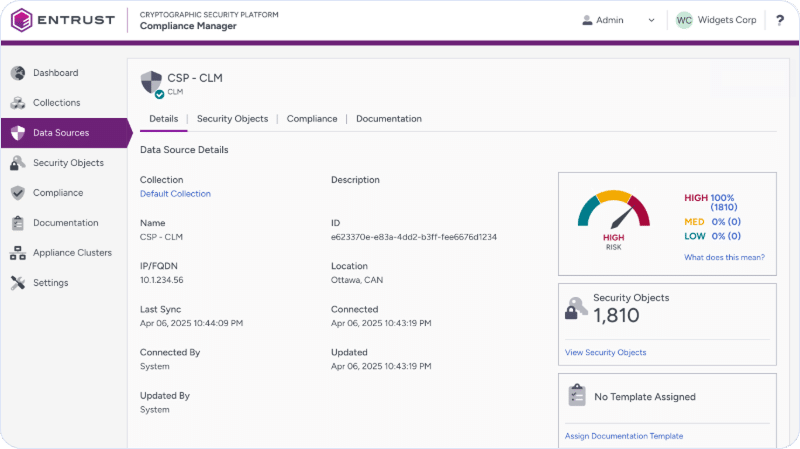Click Assign Documentation Template link

tap(623, 436)
